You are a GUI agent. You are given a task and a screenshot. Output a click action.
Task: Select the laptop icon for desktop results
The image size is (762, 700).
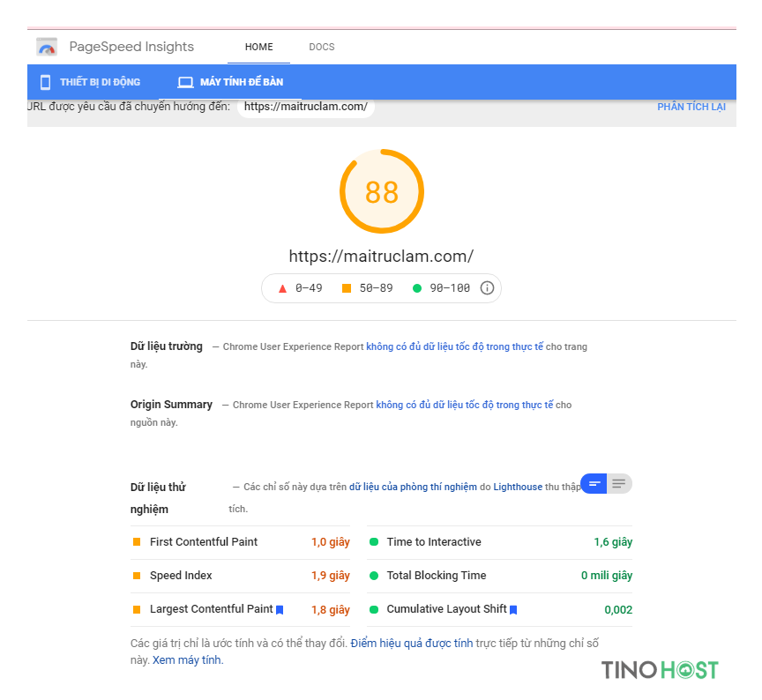point(185,82)
